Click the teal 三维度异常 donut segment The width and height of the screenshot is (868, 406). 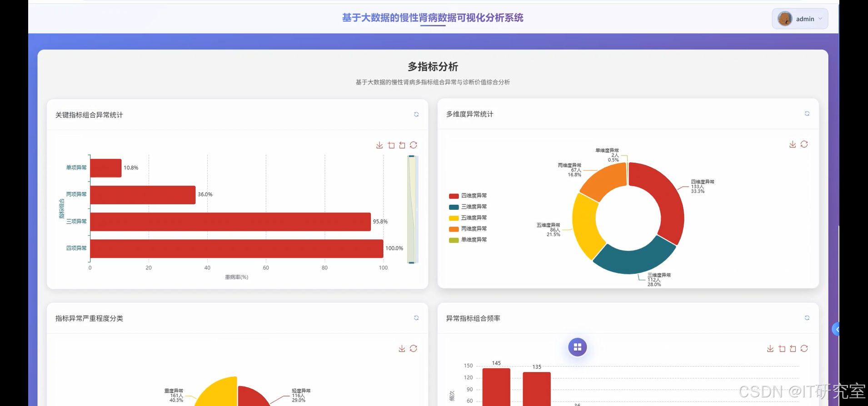click(634, 261)
